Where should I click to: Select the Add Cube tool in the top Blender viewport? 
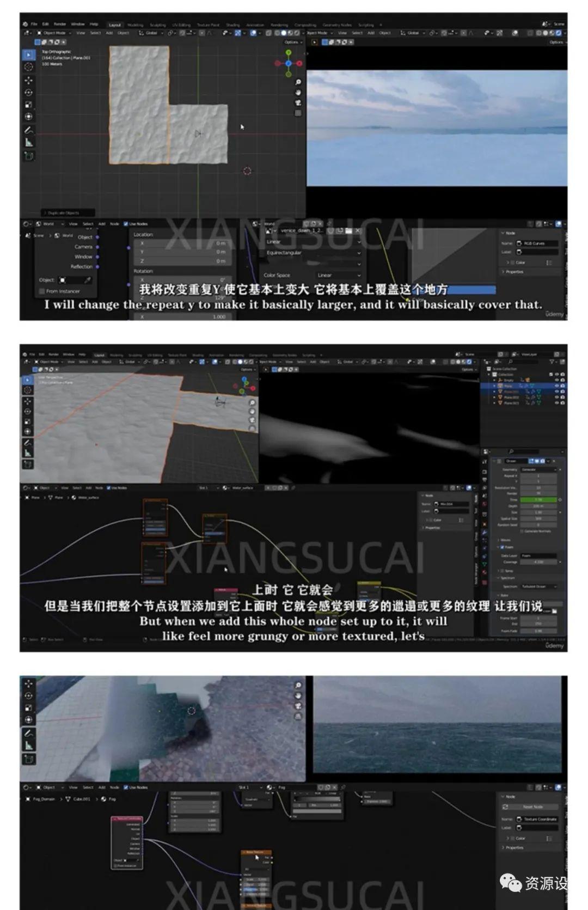point(29,156)
